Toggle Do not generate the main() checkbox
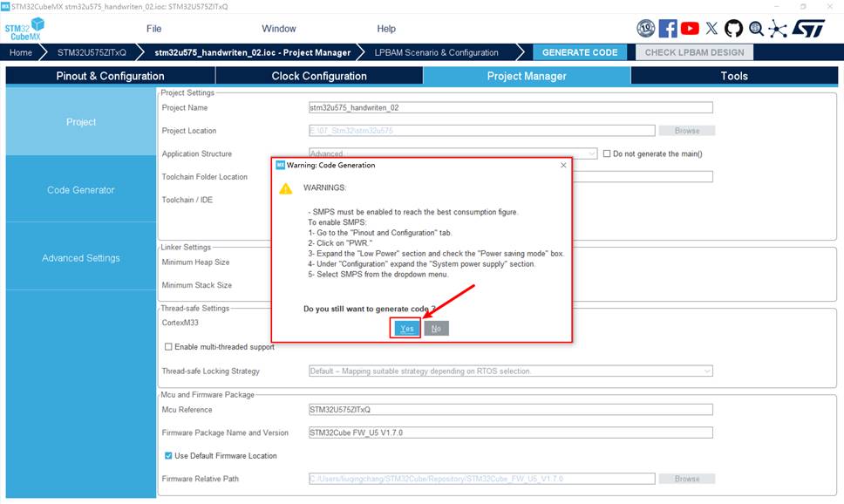 pos(607,154)
